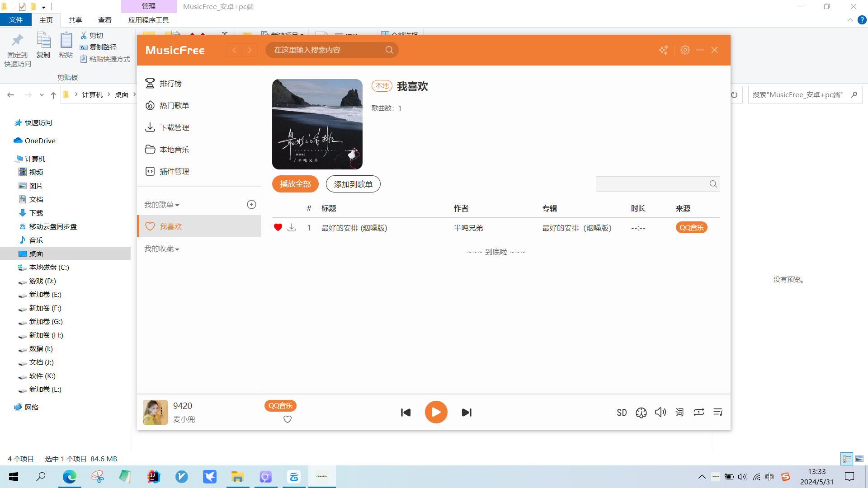Collapse the 我的歌单 section
Viewport: 868px width, 488px height.
click(161, 205)
